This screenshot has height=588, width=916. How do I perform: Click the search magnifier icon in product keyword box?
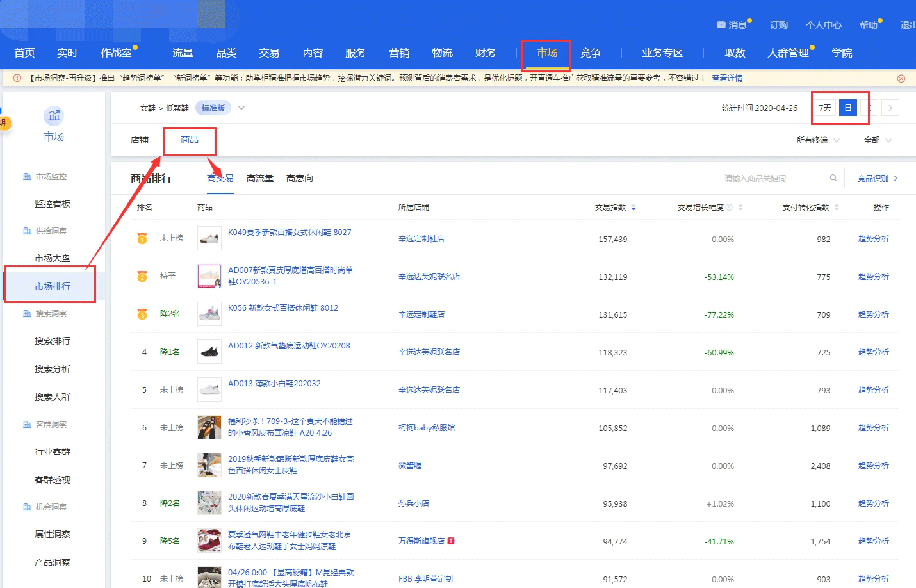(x=833, y=178)
